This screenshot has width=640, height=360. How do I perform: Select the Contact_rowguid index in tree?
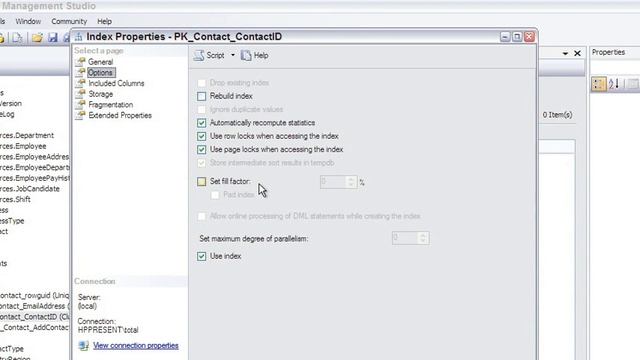35,296
